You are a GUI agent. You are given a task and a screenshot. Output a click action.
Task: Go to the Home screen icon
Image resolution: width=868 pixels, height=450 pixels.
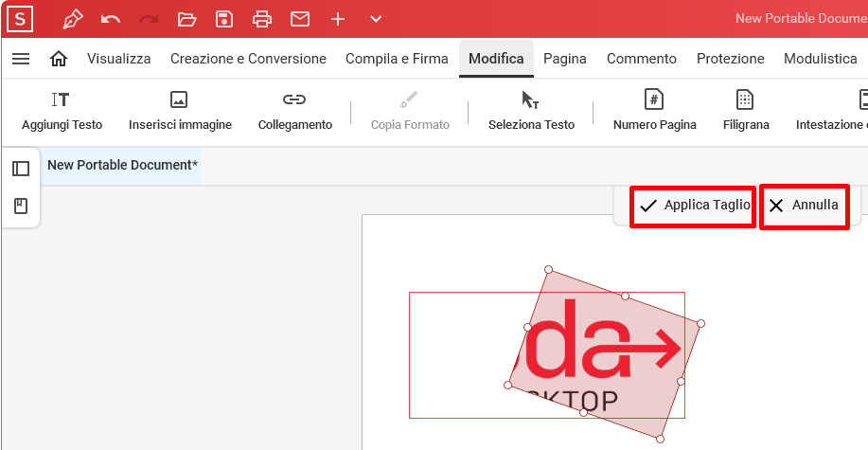(x=59, y=59)
